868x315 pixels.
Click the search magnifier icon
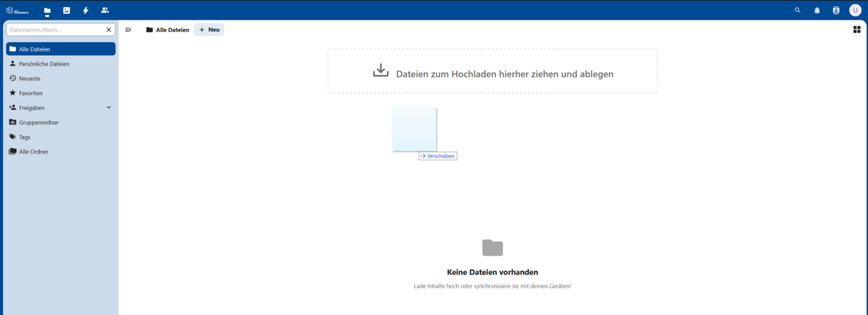click(x=798, y=10)
